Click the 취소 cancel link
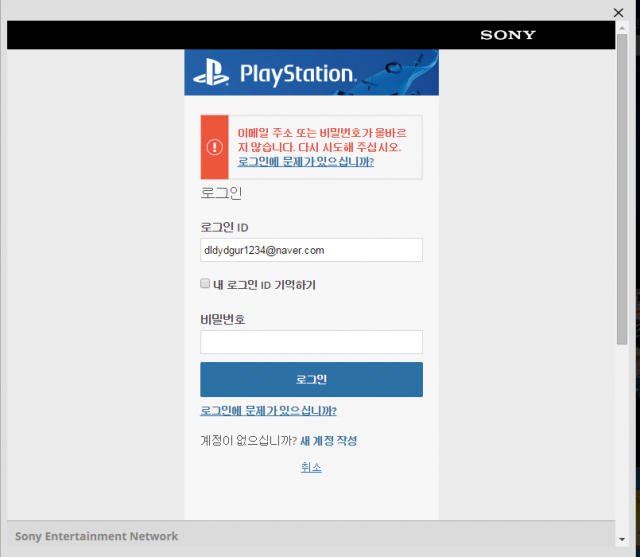Screen dimensions: 640x557 click(311, 467)
